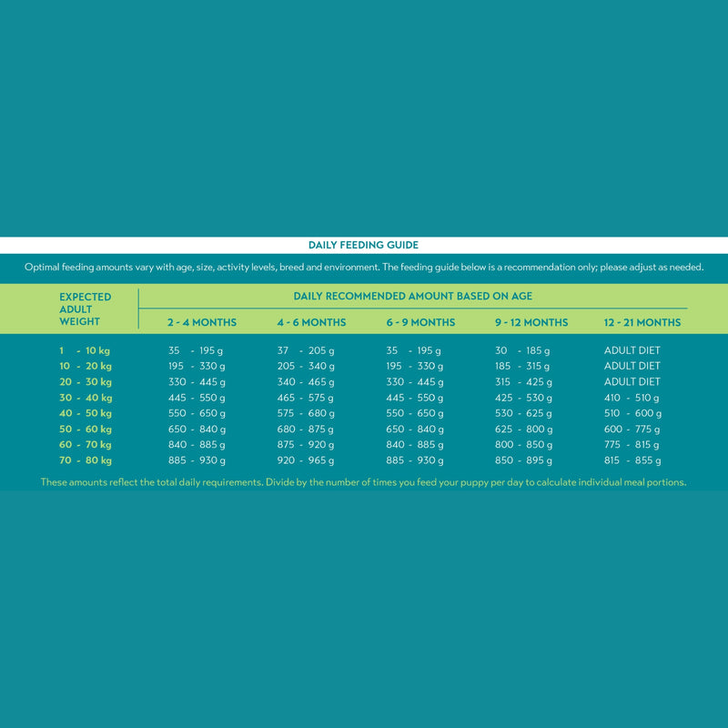
Task: Select the 9 - 12 Months column header
Action: coord(531,322)
